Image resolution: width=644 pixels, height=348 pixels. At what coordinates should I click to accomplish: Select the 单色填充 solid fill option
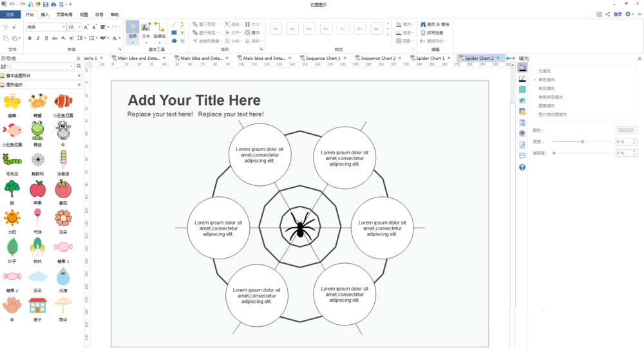point(546,80)
